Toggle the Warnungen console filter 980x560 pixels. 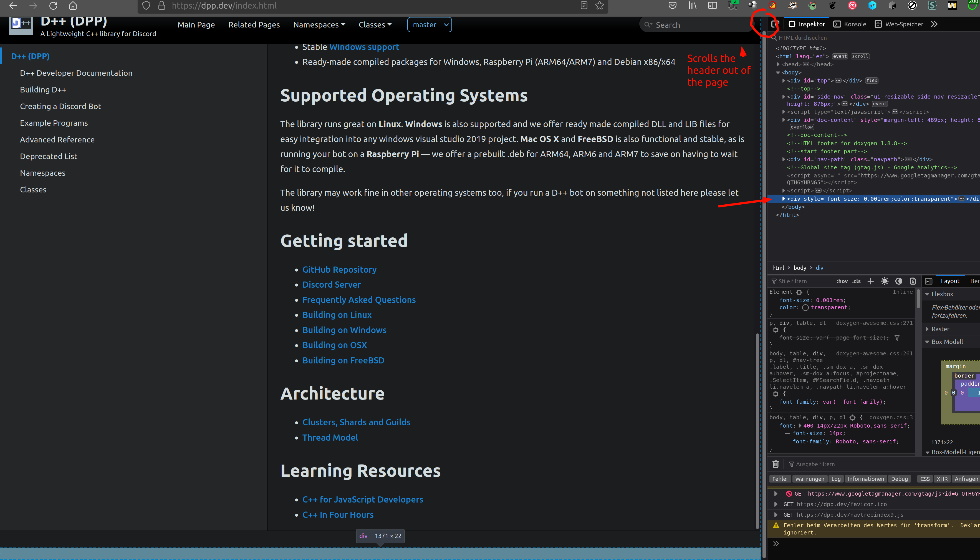[x=809, y=479]
